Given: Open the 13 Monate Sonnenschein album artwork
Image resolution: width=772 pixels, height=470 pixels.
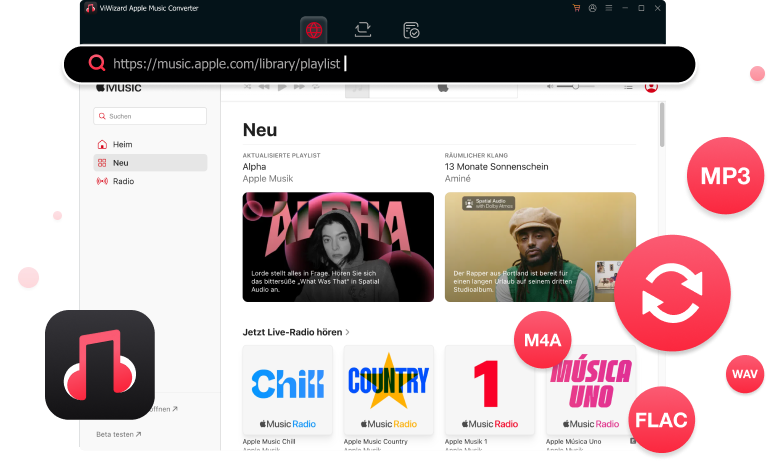Looking at the screenshot, I should click(540, 247).
